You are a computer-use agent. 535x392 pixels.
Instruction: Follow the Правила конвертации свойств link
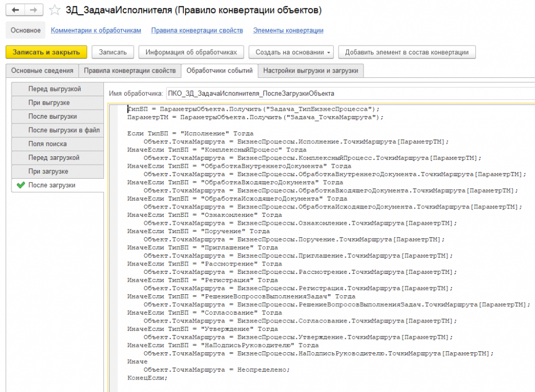(197, 30)
